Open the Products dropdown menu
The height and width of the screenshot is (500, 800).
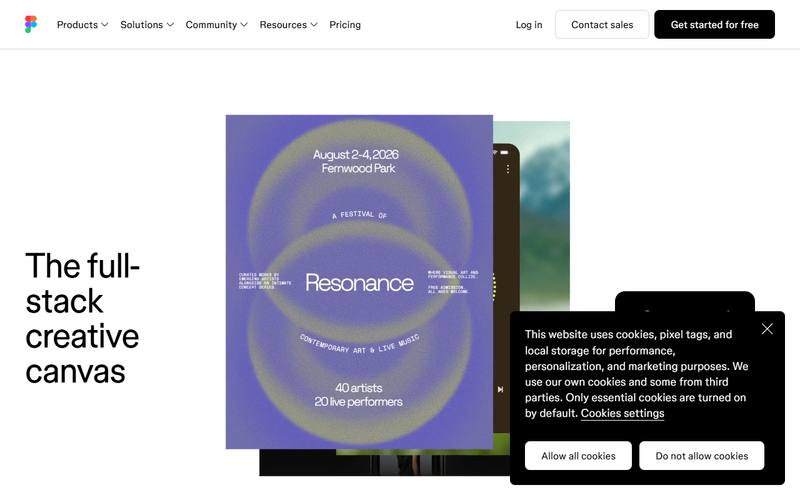click(82, 24)
